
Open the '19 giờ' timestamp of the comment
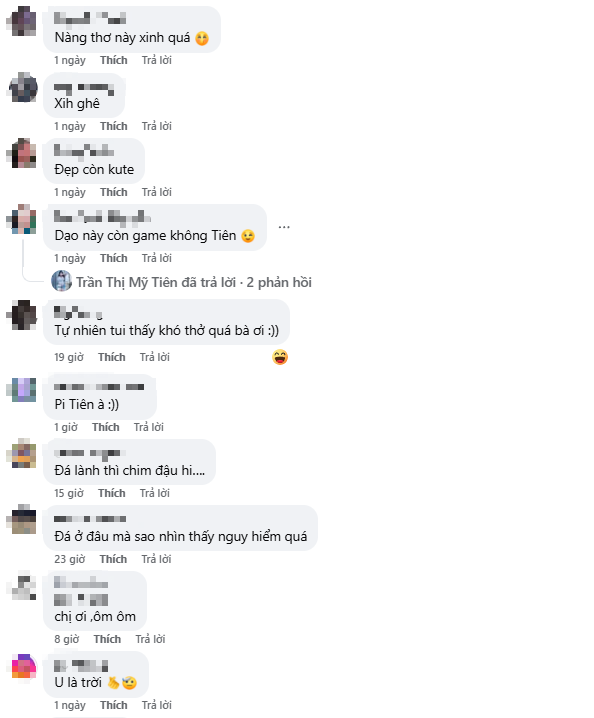click(x=69, y=357)
